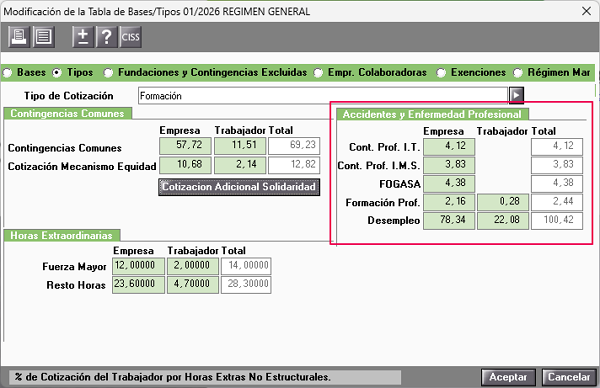Click Accidentes y Enfermedad Profesional header

click(x=432, y=114)
